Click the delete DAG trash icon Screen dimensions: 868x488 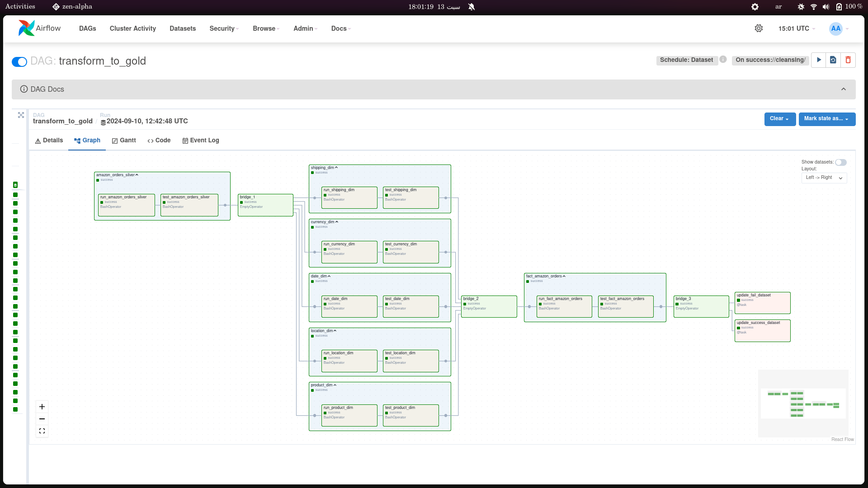pos(848,60)
